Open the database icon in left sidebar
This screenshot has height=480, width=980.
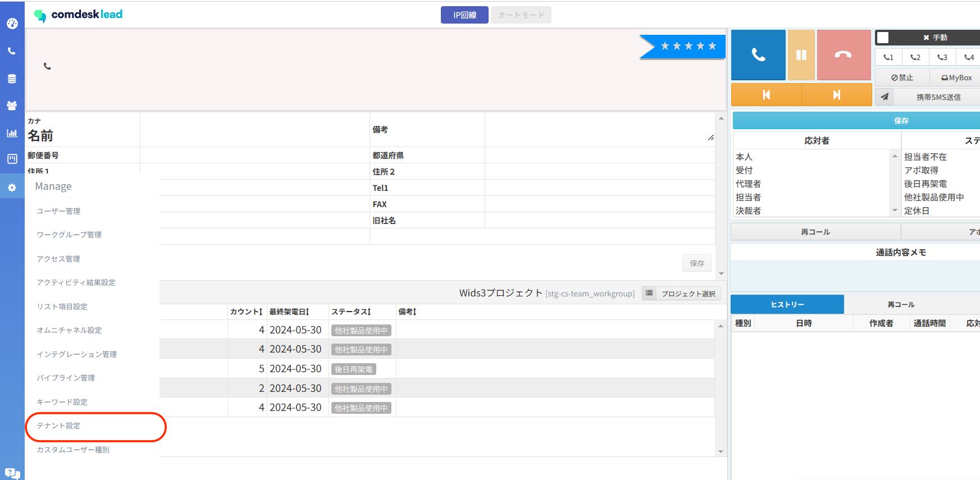click(12, 79)
